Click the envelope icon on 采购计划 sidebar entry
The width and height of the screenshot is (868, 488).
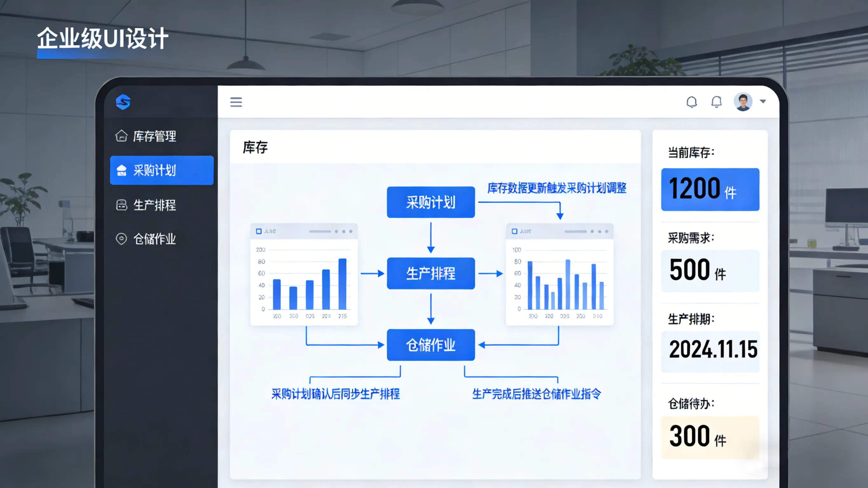[122, 170]
